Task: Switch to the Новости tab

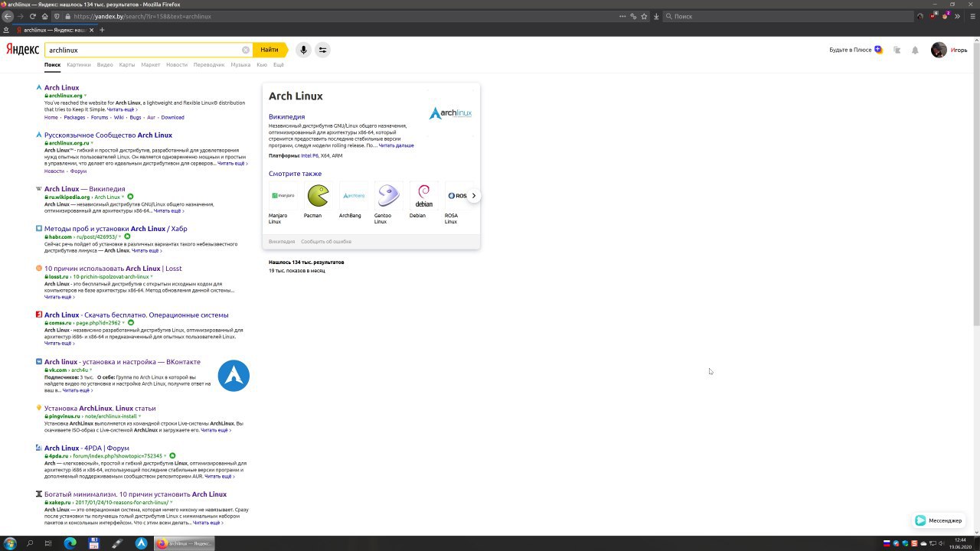Action: tap(177, 65)
